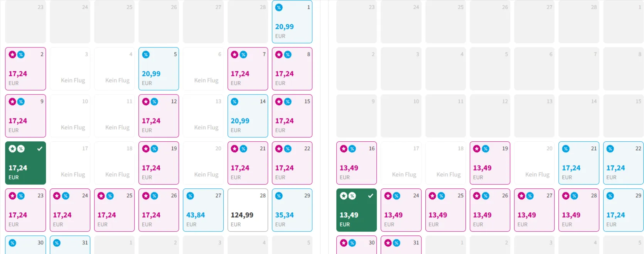Select day 7 costing 17,24 EUR
This screenshot has width=644, height=254.
point(248,69)
